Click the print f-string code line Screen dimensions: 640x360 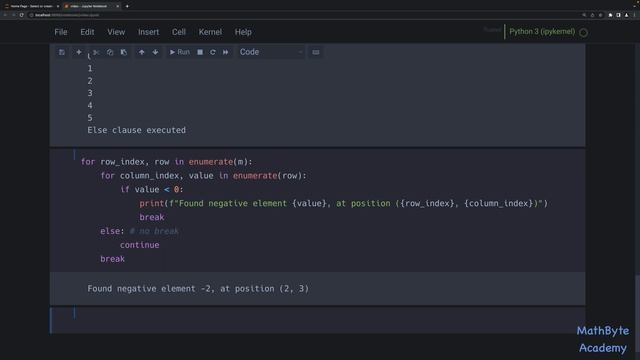[344, 203]
